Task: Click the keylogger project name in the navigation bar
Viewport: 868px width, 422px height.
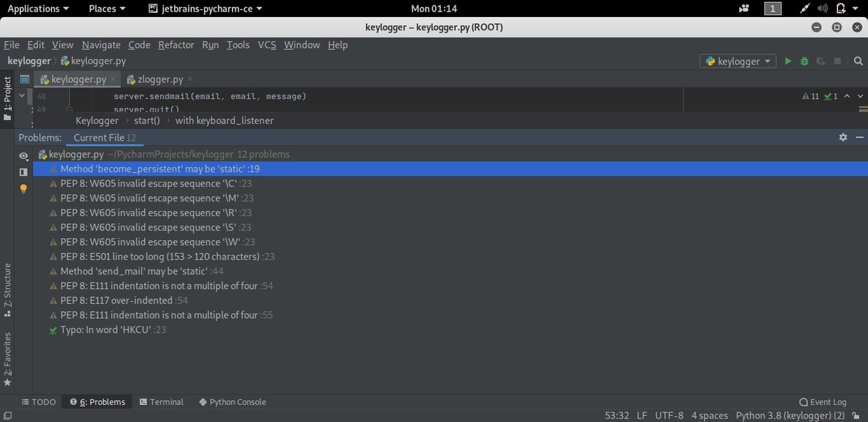Action: (x=29, y=61)
